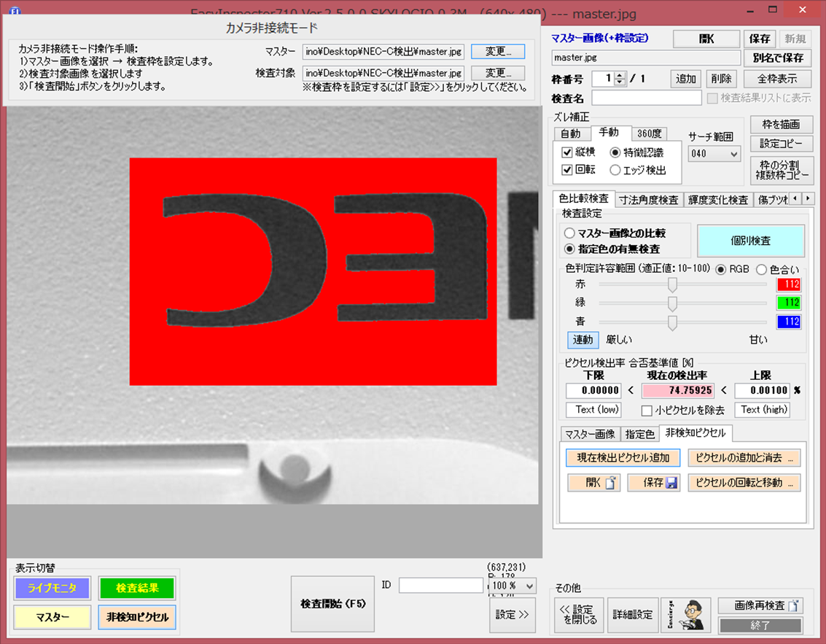Image resolution: width=826 pixels, height=644 pixels.
Task: Increase 枠番号 with the up stepper arrow
Action: pos(620,75)
